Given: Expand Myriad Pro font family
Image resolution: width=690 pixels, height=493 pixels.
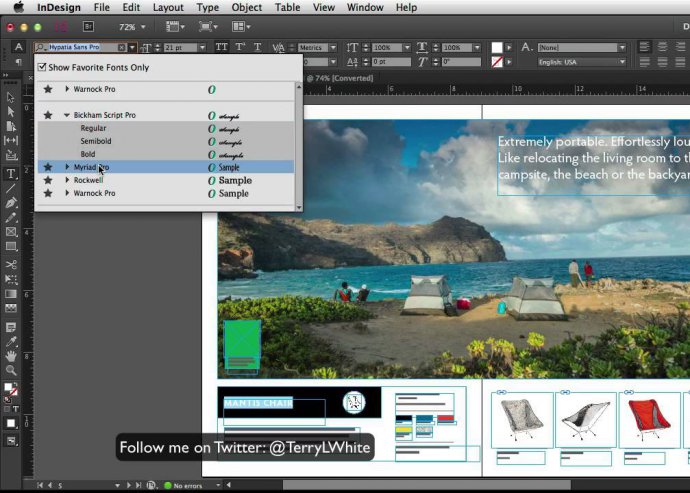Looking at the screenshot, I should [x=67, y=167].
